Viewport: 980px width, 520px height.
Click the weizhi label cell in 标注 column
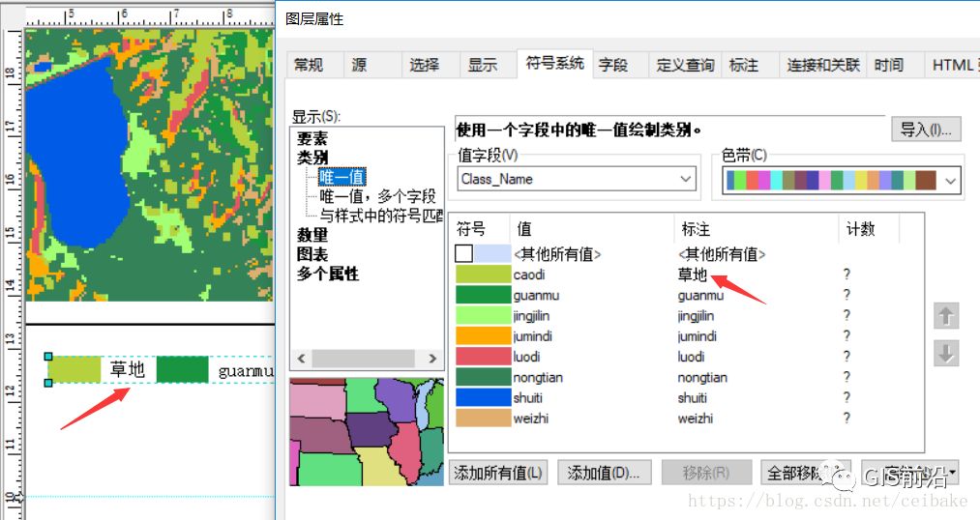click(x=695, y=419)
